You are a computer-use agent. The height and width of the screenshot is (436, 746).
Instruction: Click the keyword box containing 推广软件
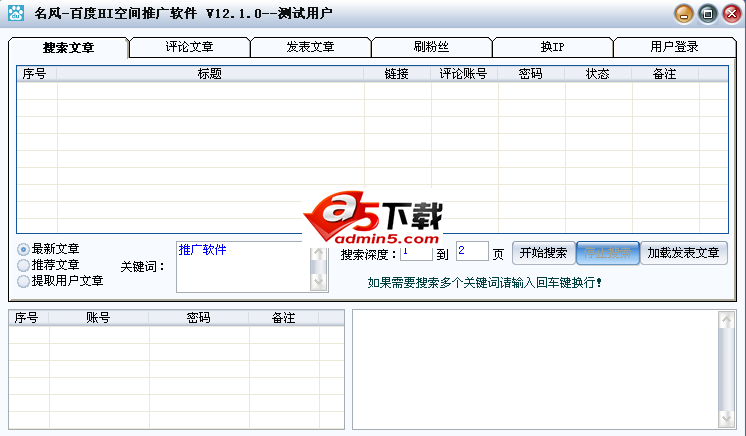point(243,267)
